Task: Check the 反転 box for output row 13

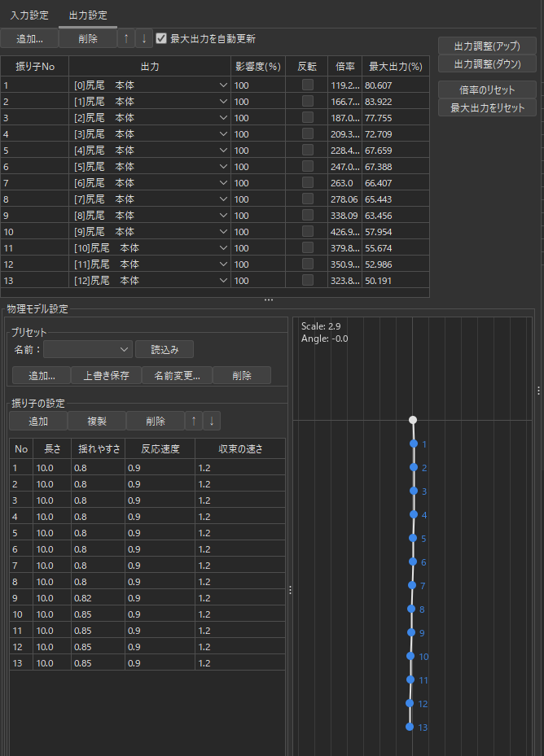Action: (308, 280)
